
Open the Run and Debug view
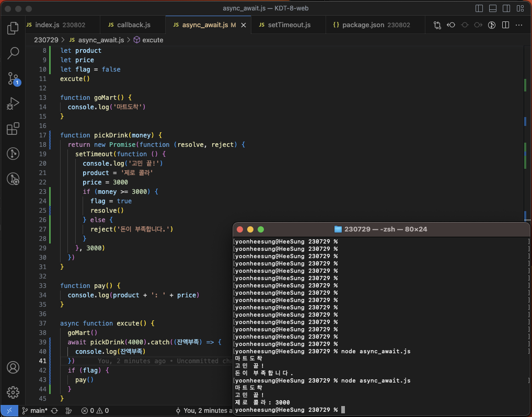pyautogui.click(x=13, y=103)
